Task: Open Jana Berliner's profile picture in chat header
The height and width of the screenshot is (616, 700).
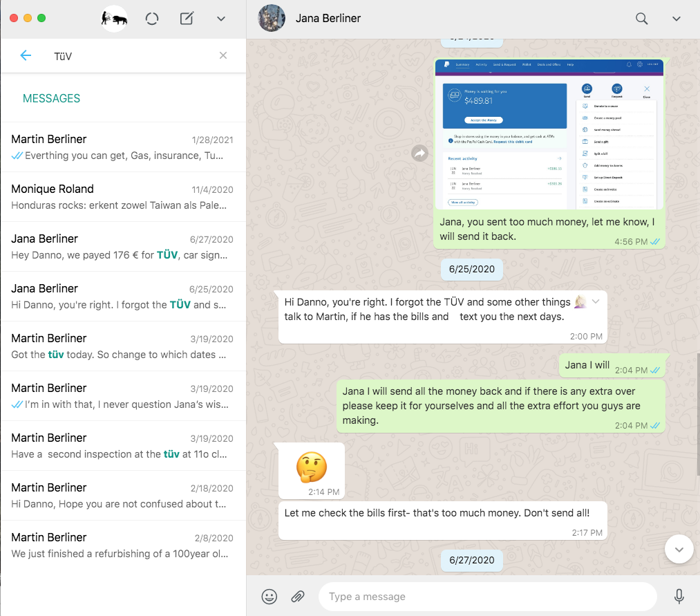Action: [x=272, y=18]
